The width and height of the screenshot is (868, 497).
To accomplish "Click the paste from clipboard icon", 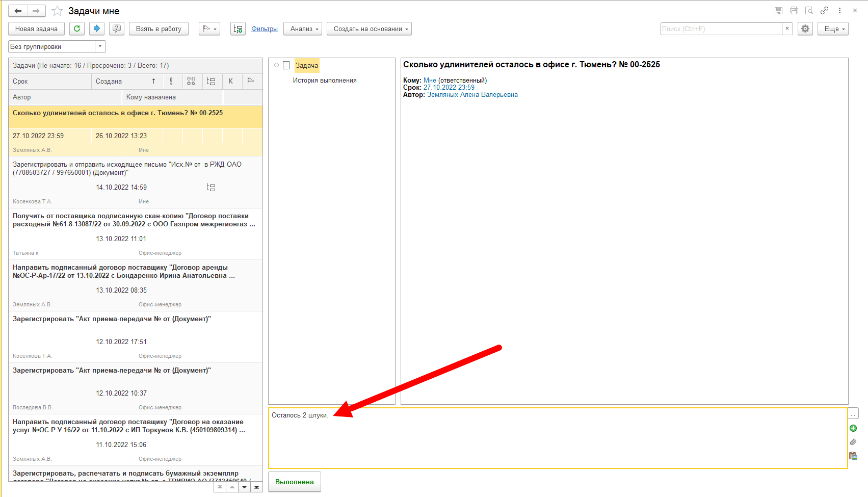I will 853,456.
